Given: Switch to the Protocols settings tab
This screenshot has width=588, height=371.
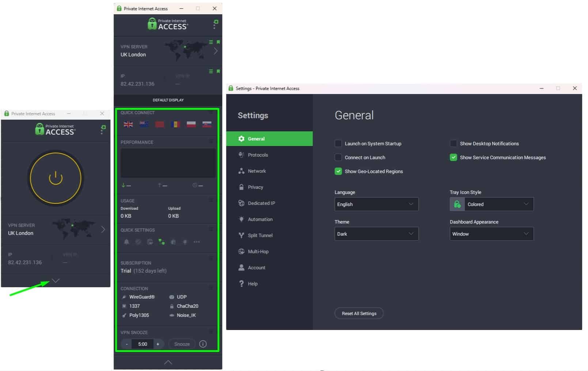Looking at the screenshot, I should pos(269,155).
